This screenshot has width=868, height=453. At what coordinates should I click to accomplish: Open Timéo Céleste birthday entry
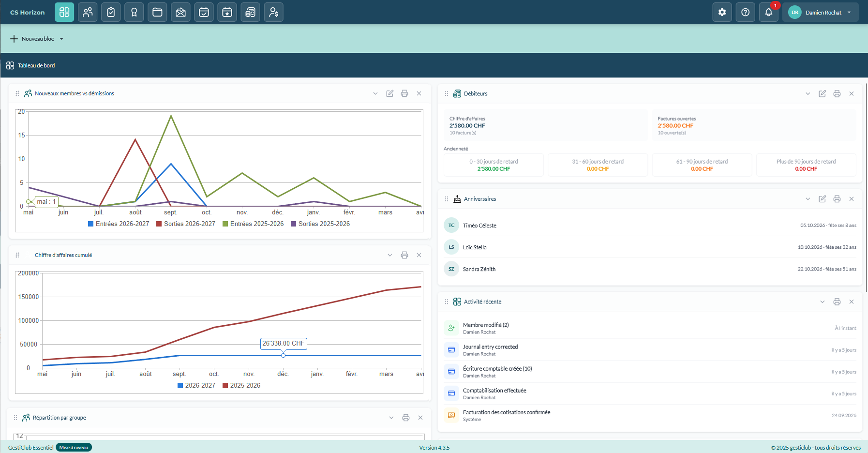pos(650,226)
